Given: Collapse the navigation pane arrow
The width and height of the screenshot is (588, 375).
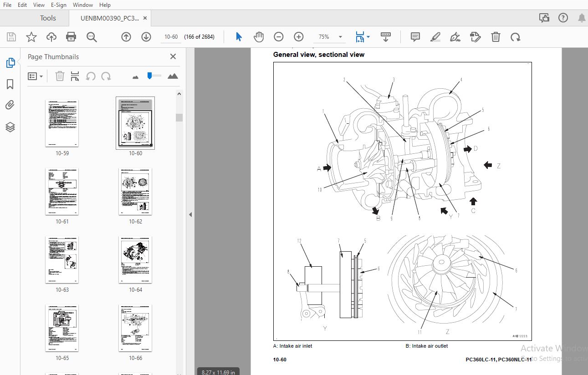Looking at the screenshot, I should (190, 214).
